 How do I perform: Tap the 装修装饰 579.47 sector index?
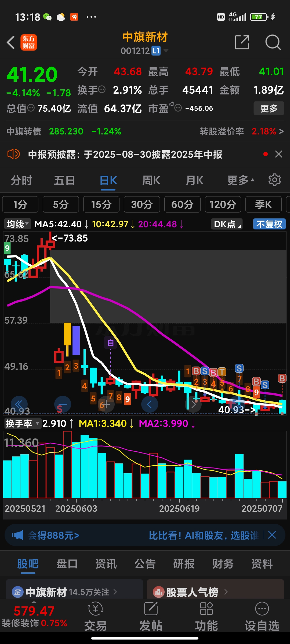[34, 617]
